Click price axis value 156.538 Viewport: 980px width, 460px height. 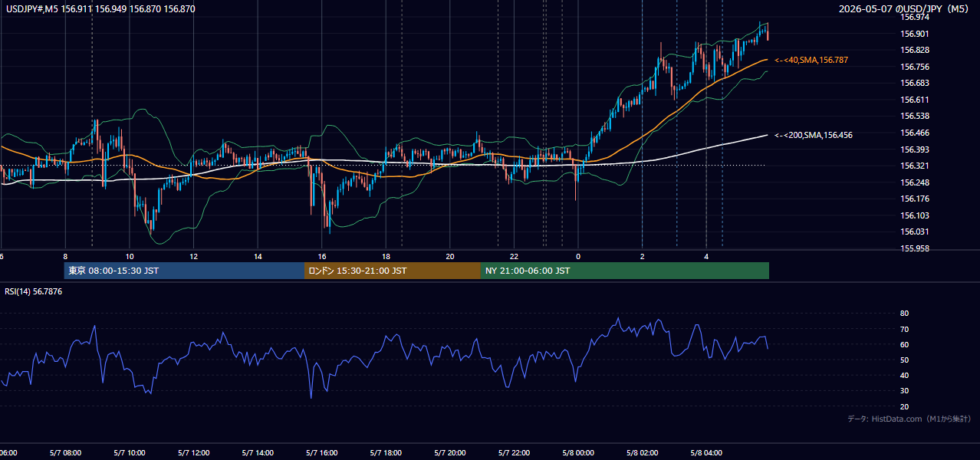[x=915, y=117]
